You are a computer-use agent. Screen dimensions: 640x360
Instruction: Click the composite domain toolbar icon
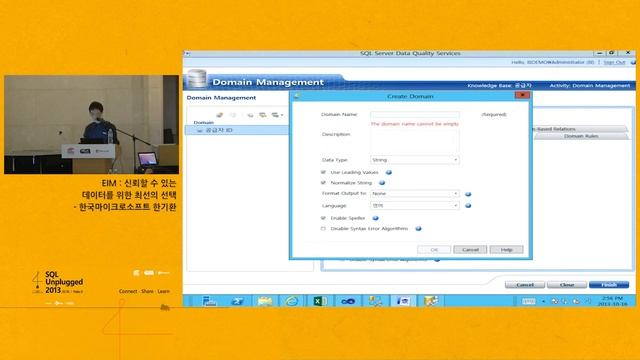tap(263, 115)
